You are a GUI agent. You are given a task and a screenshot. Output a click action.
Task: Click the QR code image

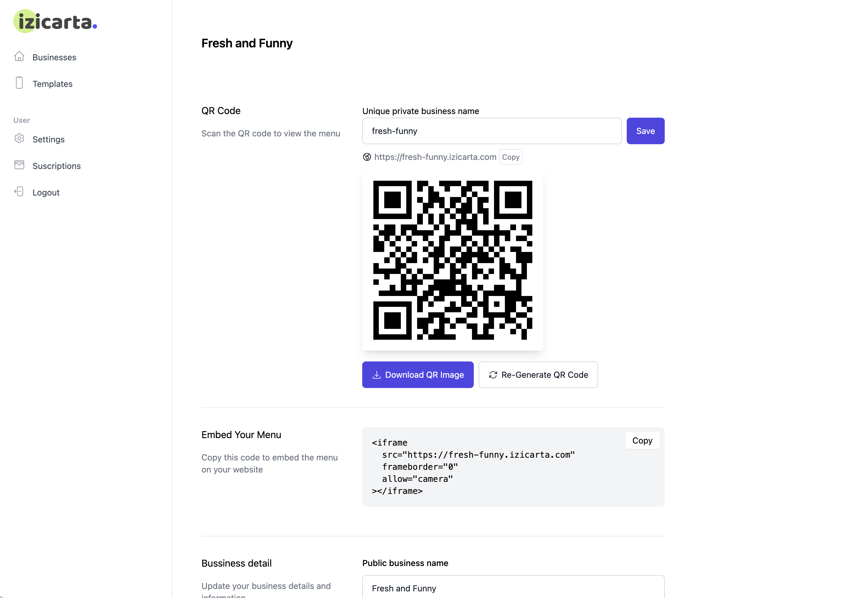[453, 260]
